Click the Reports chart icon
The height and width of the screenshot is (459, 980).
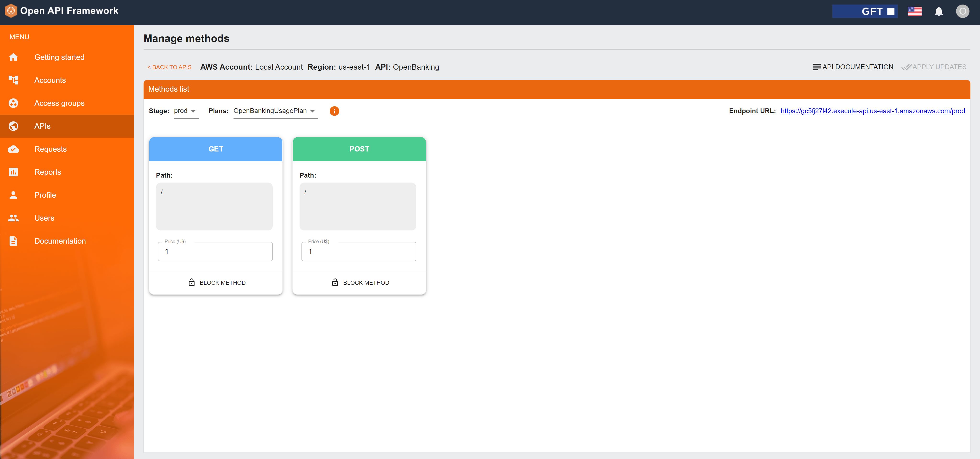coord(13,172)
